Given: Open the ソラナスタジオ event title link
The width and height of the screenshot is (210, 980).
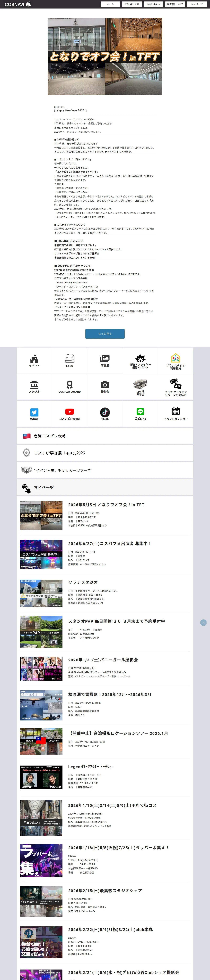Looking at the screenshot, I should [x=83, y=582].
